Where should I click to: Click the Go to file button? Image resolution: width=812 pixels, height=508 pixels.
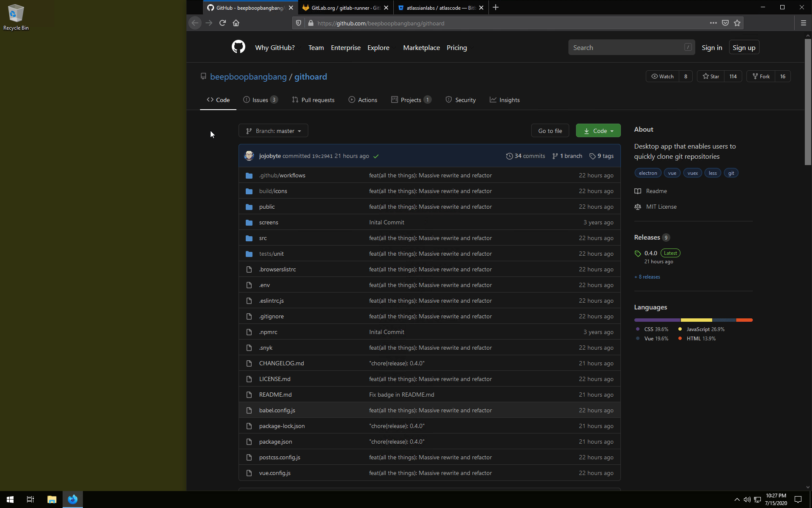tap(550, 131)
